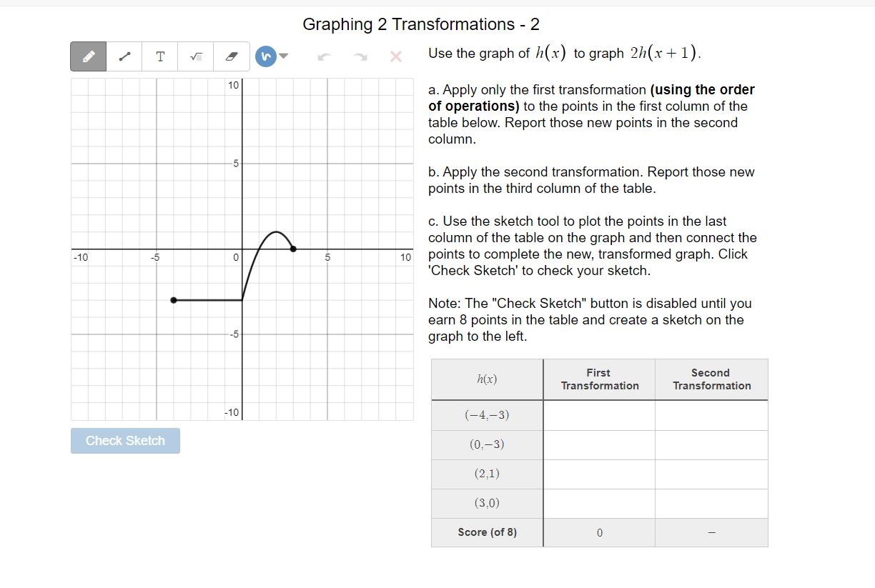Click First Transformation cell for (-4,-3)
This screenshot has width=875, height=588.
pyautogui.click(x=598, y=415)
